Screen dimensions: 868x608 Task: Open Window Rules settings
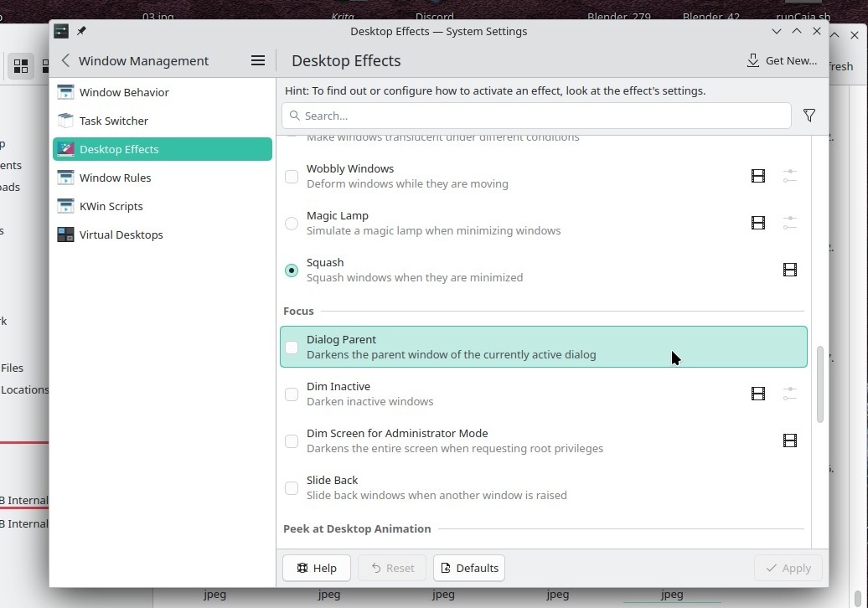click(x=163, y=178)
